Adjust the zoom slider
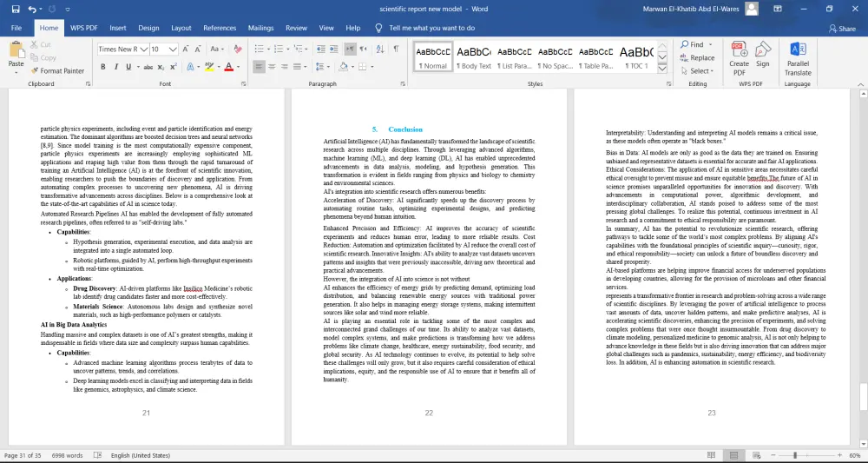Image resolution: width=868 pixels, height=463 pixels. [795, 455]
